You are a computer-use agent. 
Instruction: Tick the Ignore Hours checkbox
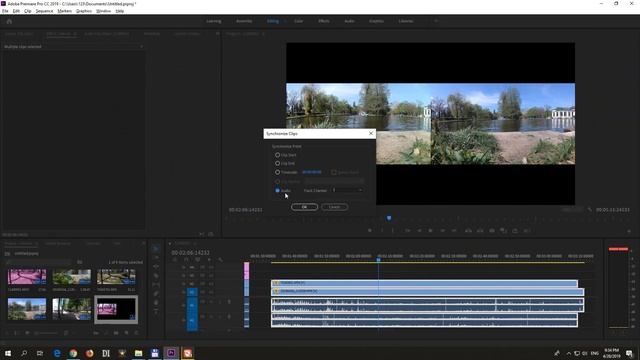[334, 172]
